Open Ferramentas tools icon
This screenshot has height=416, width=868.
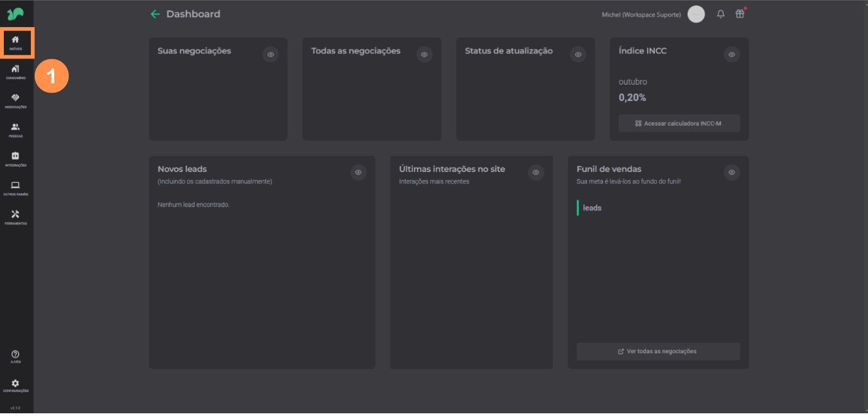16,217
